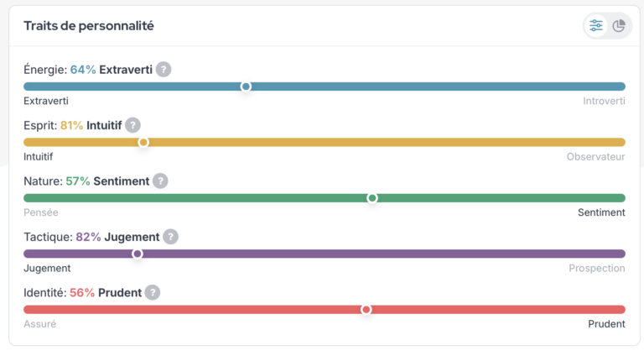Click the Assuré label
The image size is (644, 351).
(x=40, y=324)
